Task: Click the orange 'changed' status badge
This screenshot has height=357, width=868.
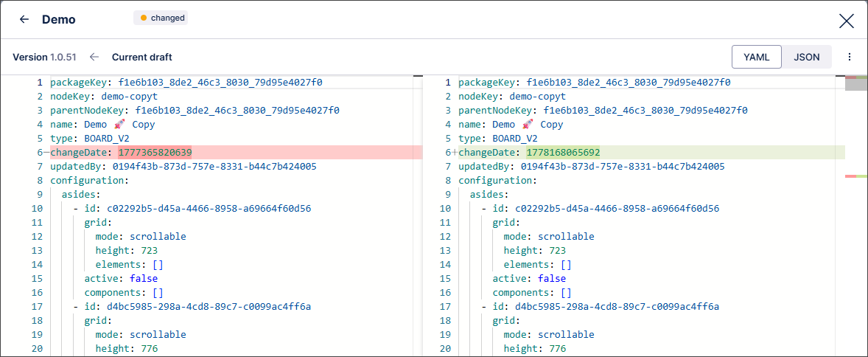Action: (x=161, y=18)
